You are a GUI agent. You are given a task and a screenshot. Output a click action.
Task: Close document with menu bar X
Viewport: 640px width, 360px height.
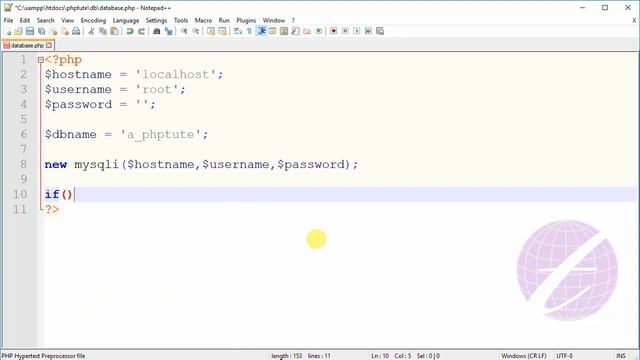point(634,20)
